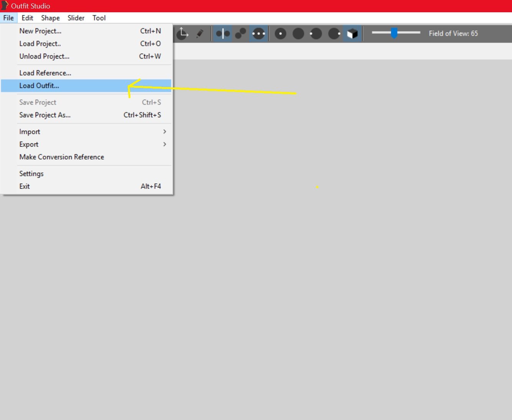Select the pencil vertex edit tool
This screenshot has height=420, width=512.
point(200,34)
